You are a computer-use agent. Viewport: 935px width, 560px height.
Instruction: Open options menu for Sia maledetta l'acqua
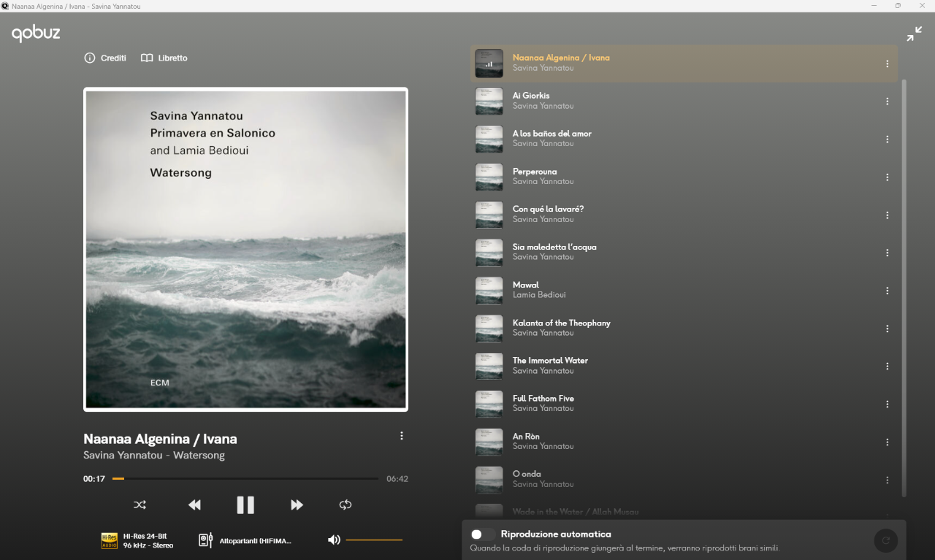point(887,253)
